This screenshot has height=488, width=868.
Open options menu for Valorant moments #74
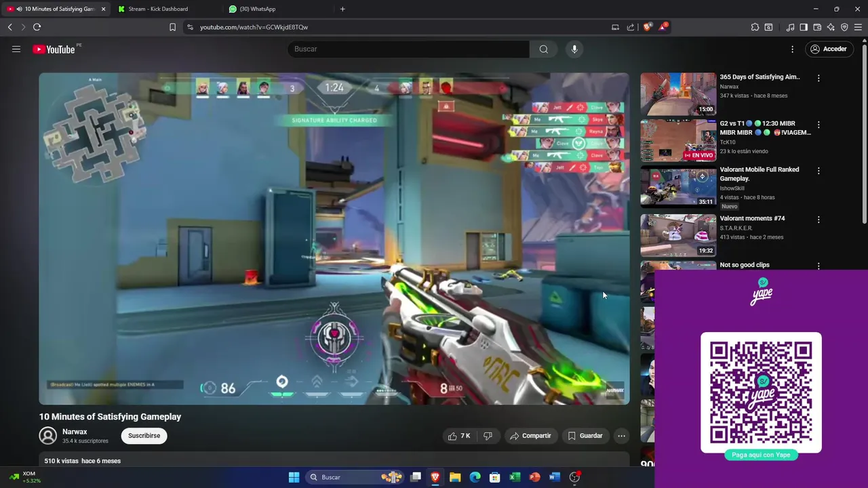coord(818,220)
